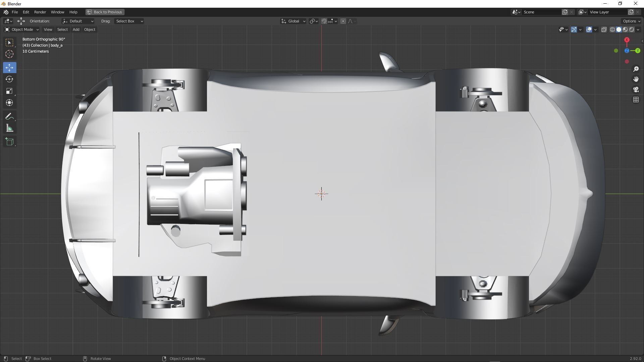This screenshot has height=362, width=644.
Task: Open the Add menu in viewport header
Action: [76, 29]
